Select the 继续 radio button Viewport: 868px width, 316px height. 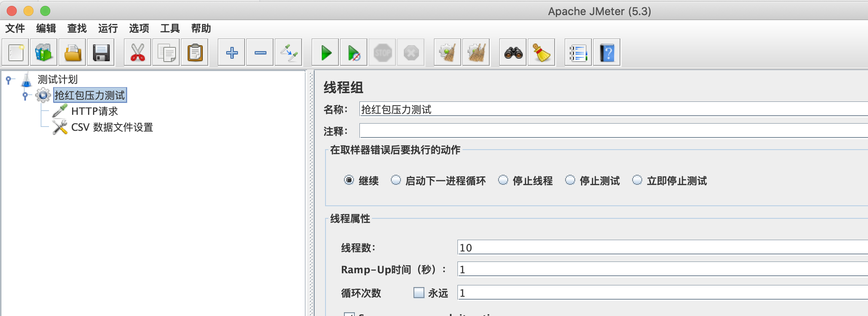coord(349,180)
